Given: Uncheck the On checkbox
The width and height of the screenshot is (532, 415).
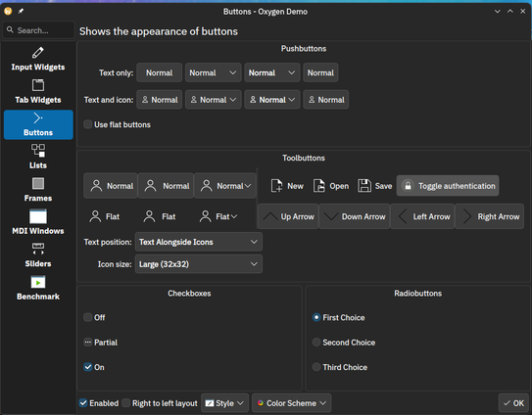Looking at the screenshot, I should pyautogui.click(x=94, y=367).
